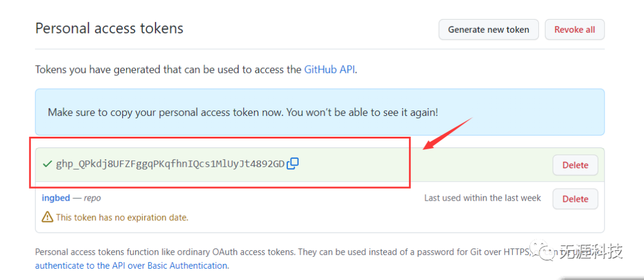Open the ingbed token name link
The image size is (644, 280).
coord(56,198)
